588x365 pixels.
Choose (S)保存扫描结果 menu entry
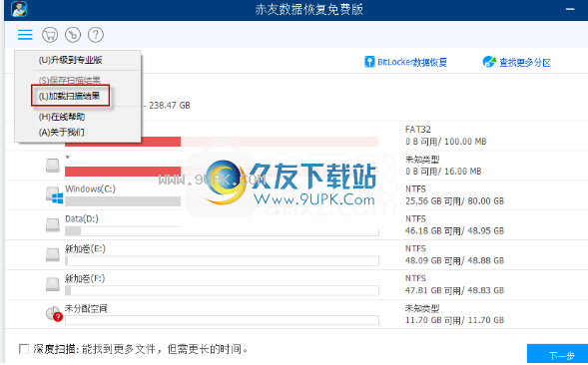70,80
